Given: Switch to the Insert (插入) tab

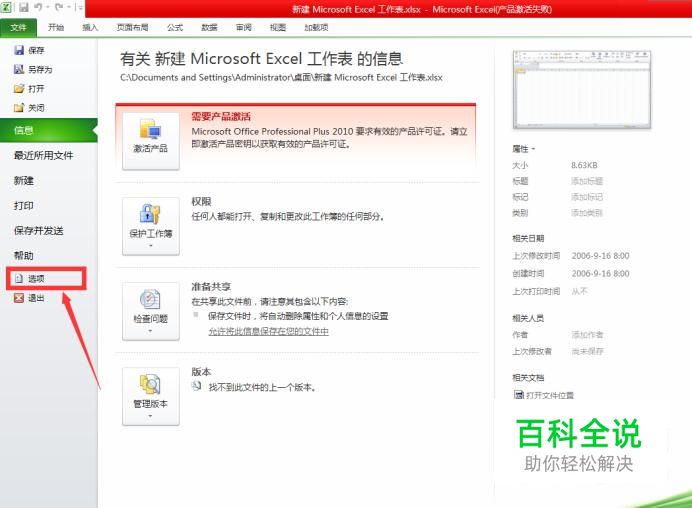Looking at the screenshot, I should pyautogui.click(x=90, y=27).
